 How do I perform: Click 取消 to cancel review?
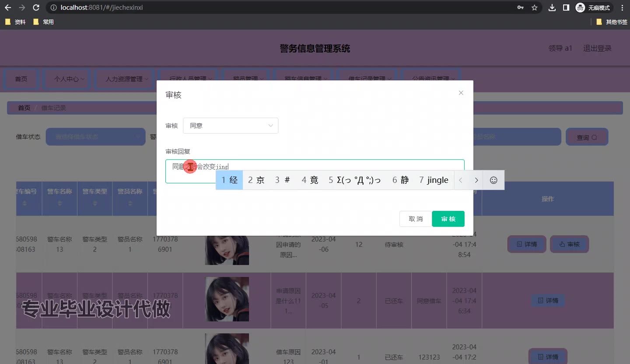416,219
